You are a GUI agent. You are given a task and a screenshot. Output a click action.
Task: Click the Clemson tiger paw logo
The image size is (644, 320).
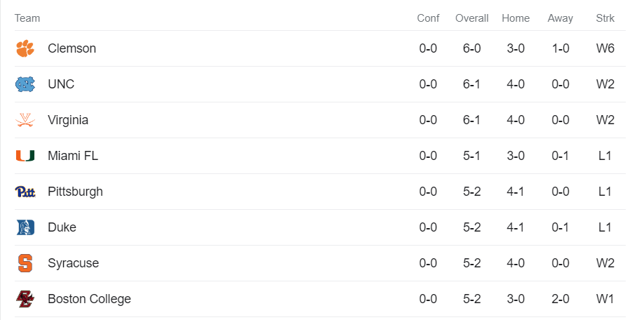25,48
